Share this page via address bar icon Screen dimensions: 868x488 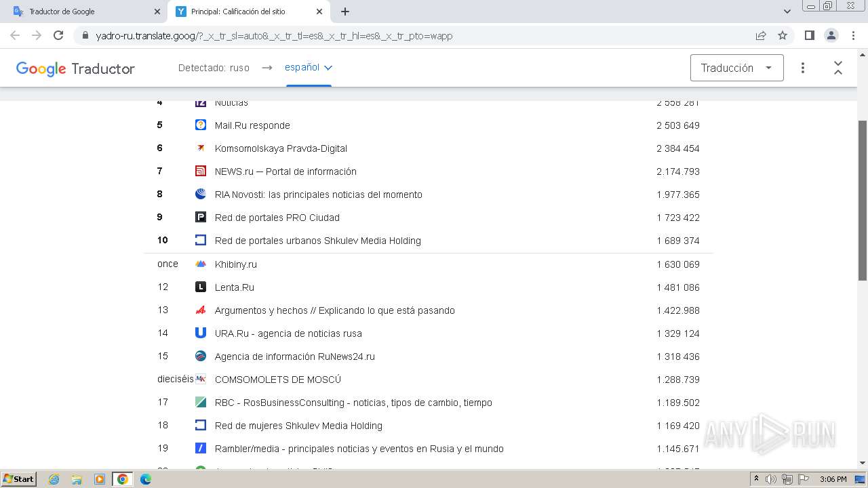point(761,35)
